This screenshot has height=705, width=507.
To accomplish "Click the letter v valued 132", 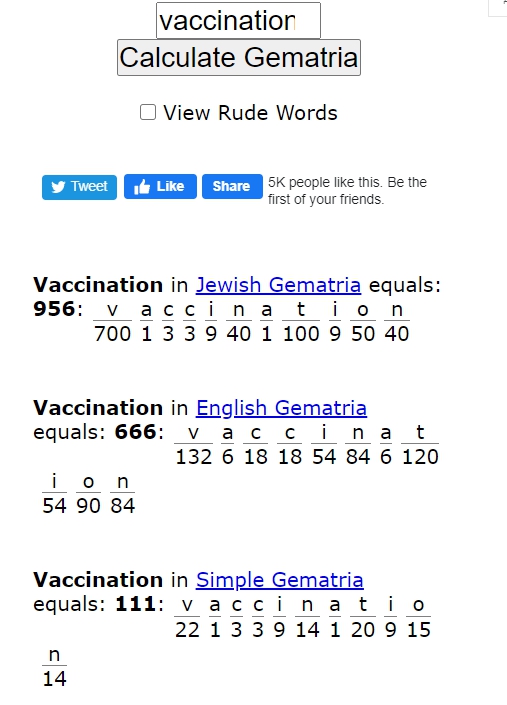I will click(193, 433).
